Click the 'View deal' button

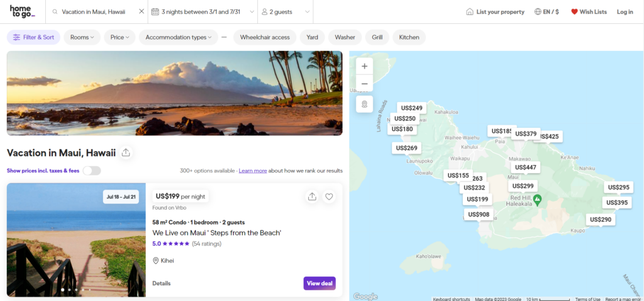319,283
